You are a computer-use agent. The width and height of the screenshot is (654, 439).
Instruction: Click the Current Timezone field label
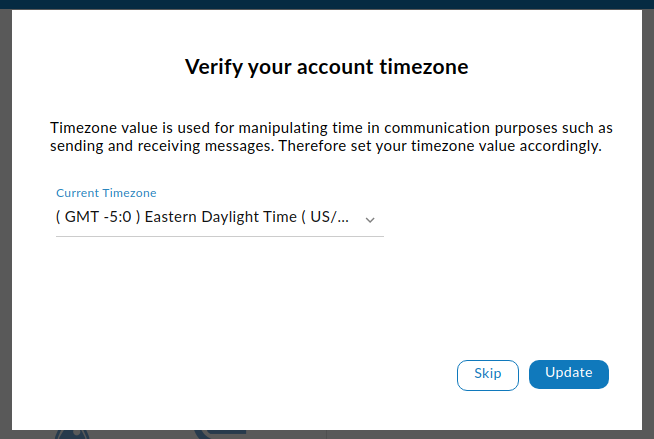tap(106, 193)
